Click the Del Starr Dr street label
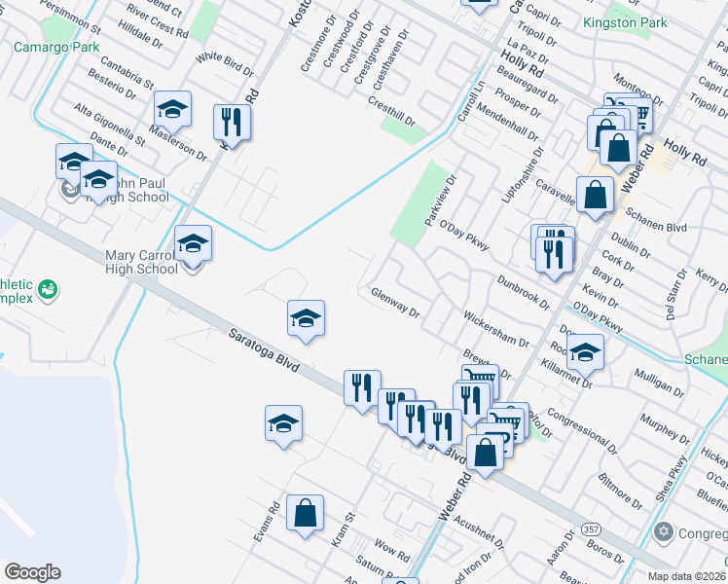The image size is (728, 584). click(676, 294)
